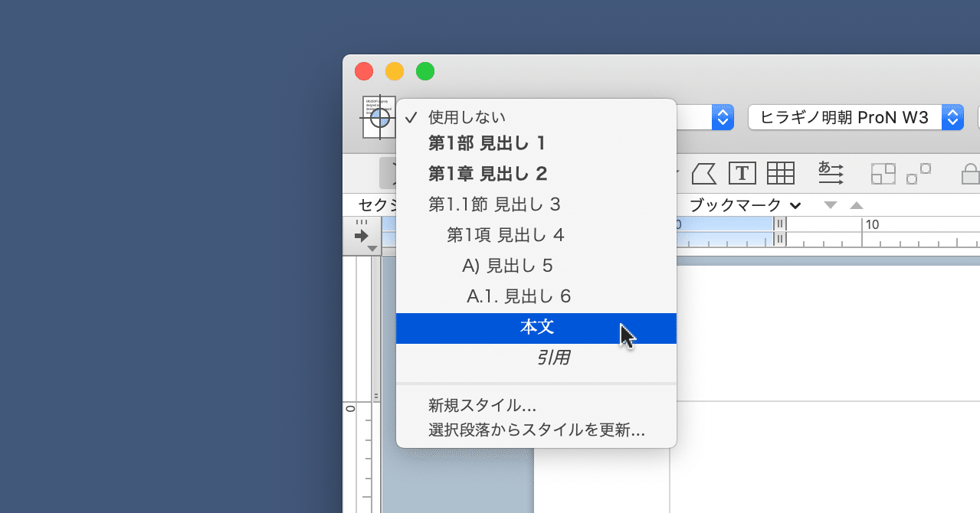This screenshot has width=980, height=513.
Task: Click the green zoom window button
Action: click(425, 71)
